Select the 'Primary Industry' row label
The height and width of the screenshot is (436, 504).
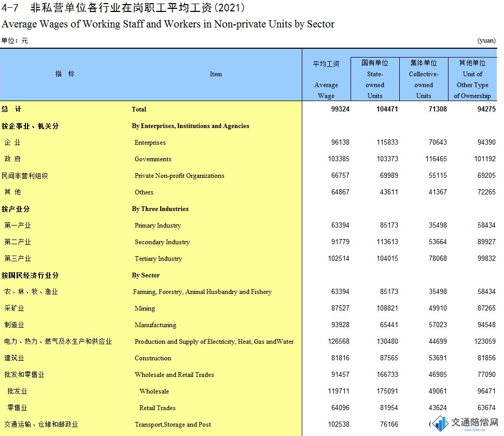point(158,226)
